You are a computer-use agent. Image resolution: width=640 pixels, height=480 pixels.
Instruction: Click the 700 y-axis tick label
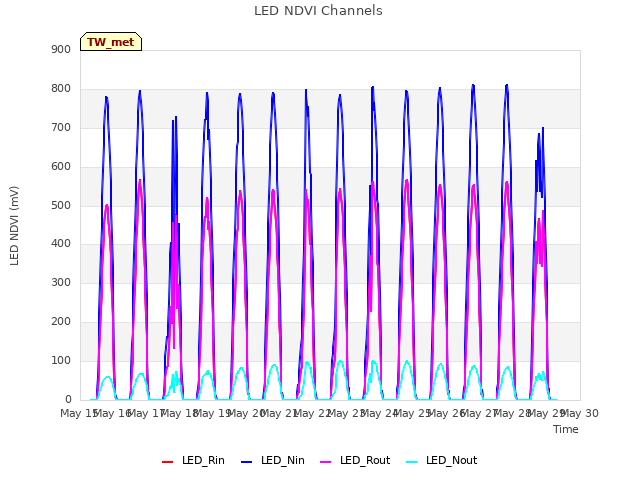[61, 127]
